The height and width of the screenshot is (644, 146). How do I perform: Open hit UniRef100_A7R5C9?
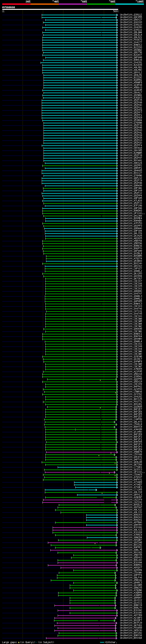click(131, 535)
